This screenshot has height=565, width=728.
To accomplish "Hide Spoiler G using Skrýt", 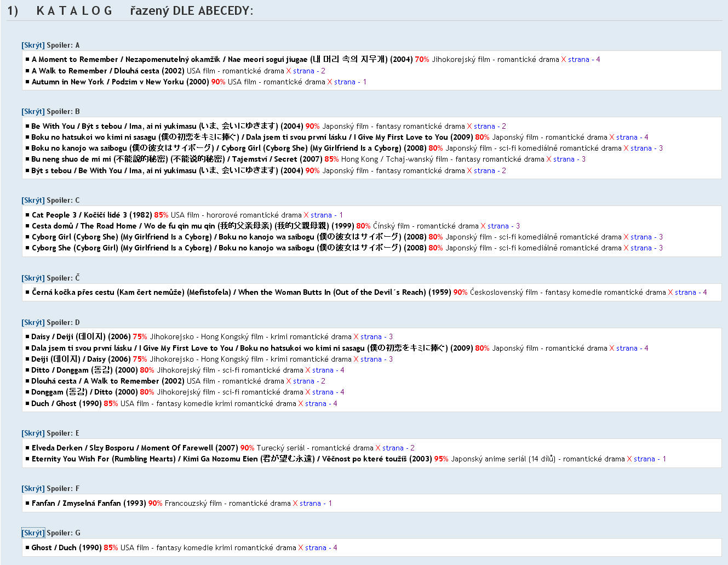I will click(x=33, y=533).
